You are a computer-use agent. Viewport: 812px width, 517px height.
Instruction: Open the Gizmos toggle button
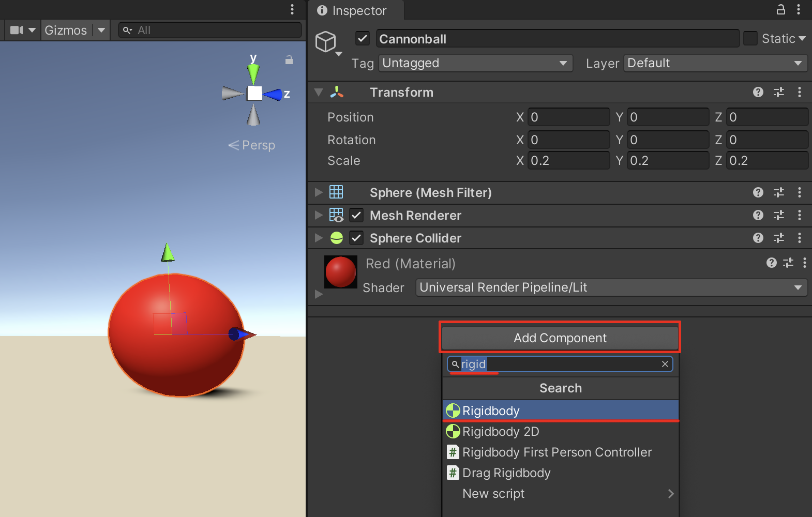click(x=66, y=30)
